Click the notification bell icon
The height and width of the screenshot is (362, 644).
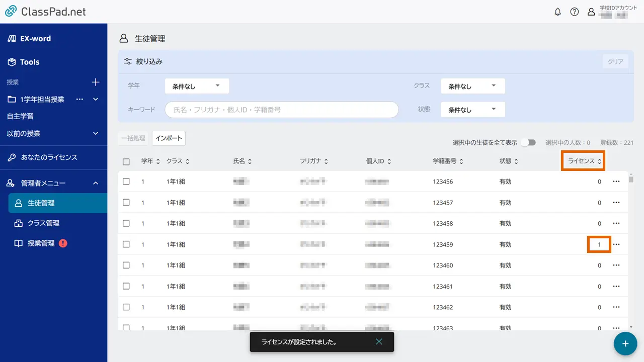557,11
